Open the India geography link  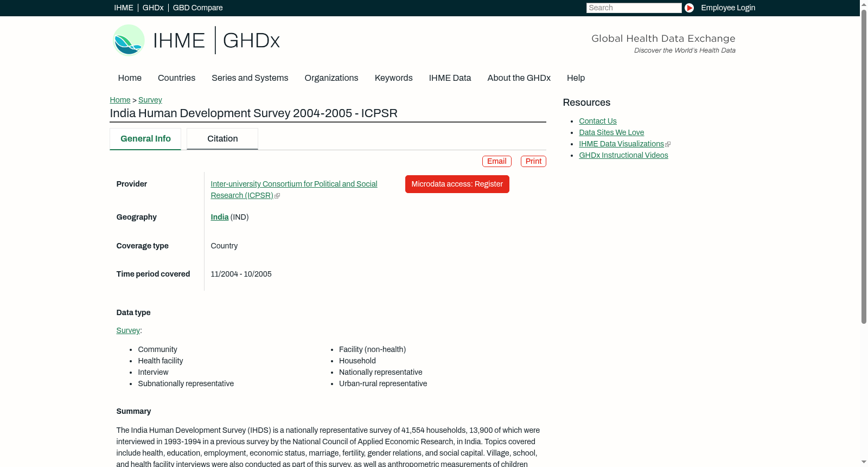[220, 217]
